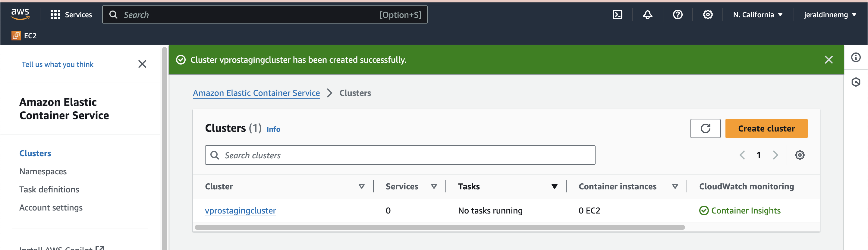Open the N. California region dropdown
The width and height of the screenshot is (868, 250).
point(758,14)
